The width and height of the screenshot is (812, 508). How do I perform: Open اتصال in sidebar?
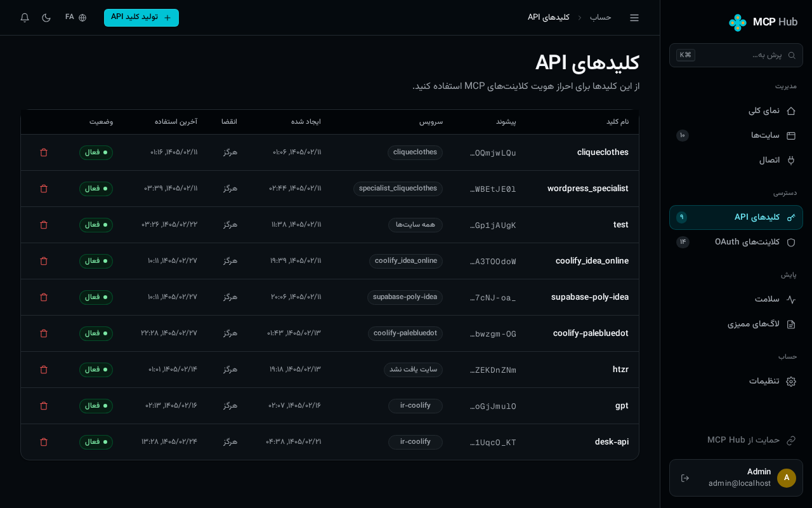point(736,160)
